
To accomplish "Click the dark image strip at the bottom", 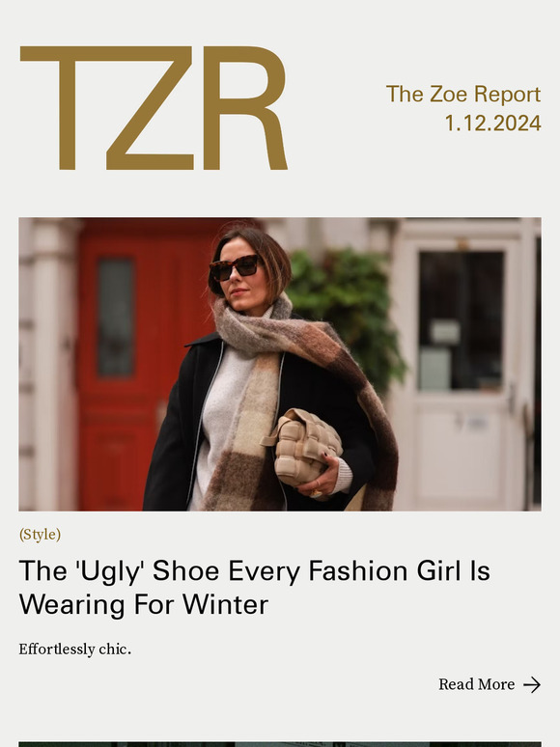I will point(280,744).
